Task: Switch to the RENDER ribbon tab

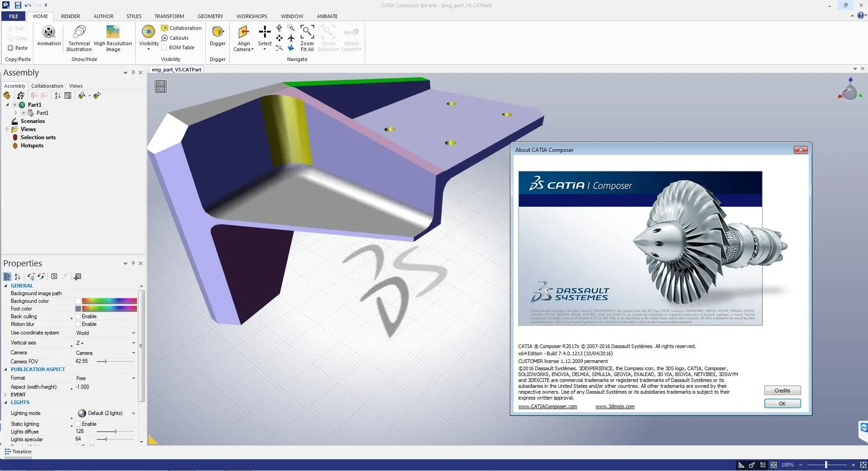Action: pos(71,16)
